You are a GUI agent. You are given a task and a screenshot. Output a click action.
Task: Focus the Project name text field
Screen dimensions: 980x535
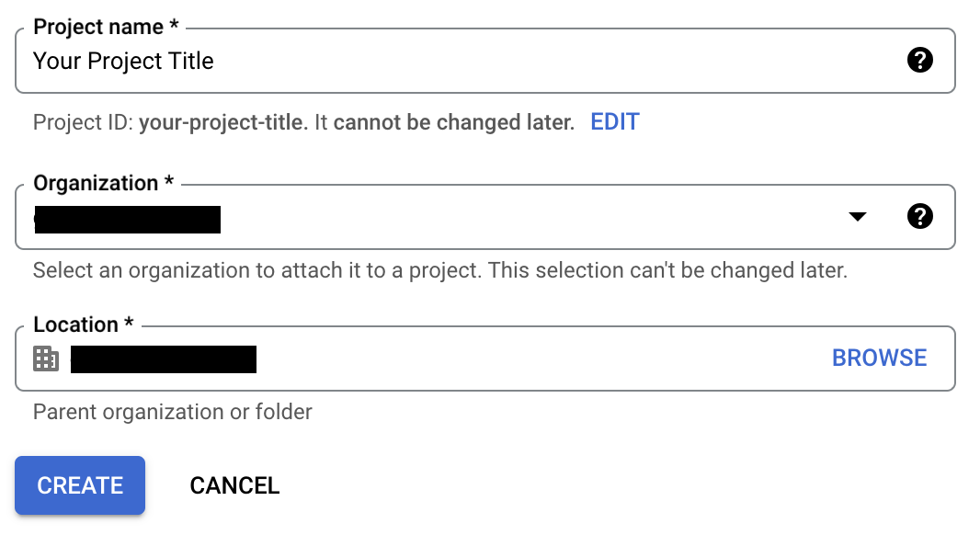click(x=485, y=61)
